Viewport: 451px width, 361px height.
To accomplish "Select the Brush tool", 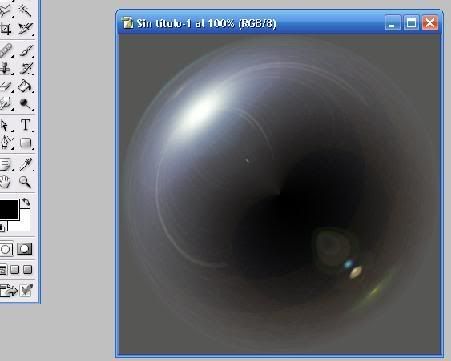I will (25, 50).
